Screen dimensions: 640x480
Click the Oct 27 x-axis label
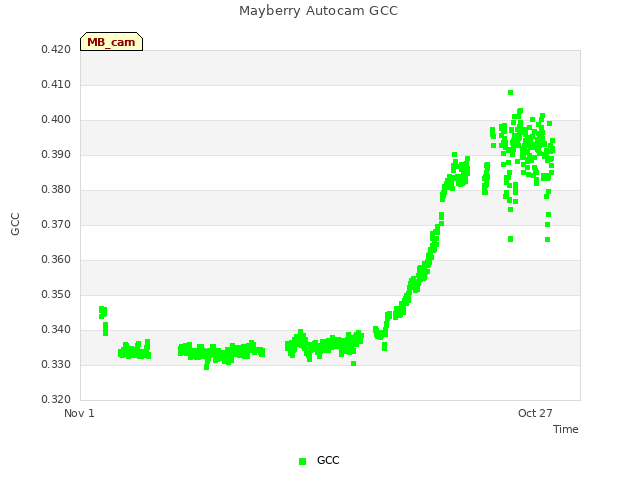[535, 413]
